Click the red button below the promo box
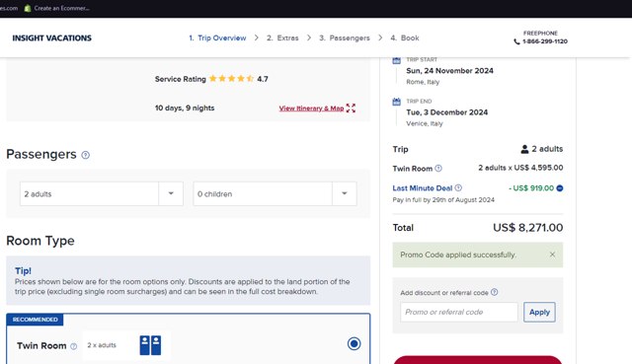 pos(478,360)
